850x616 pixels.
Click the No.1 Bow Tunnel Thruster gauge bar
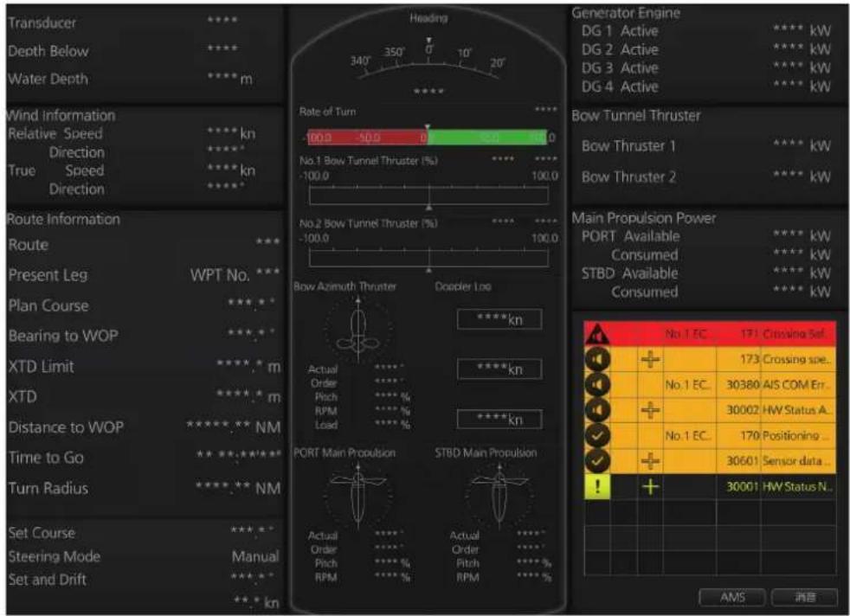(428, 196)
